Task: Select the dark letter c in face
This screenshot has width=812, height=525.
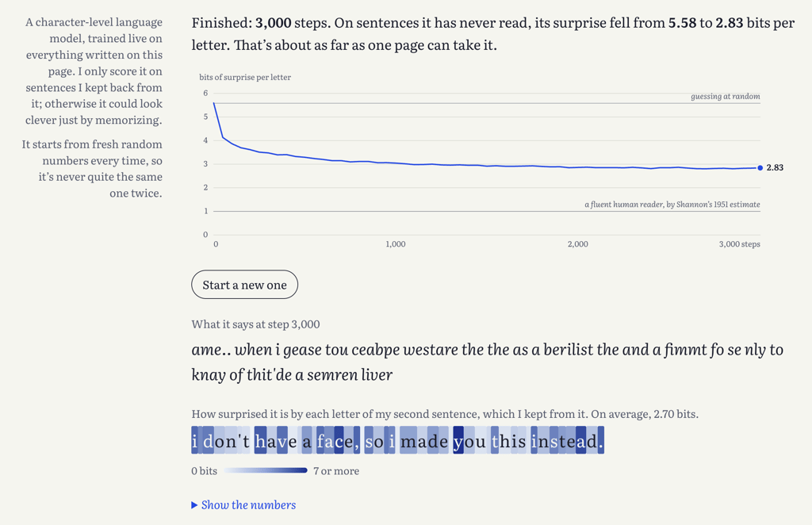Action: (339, 441)
